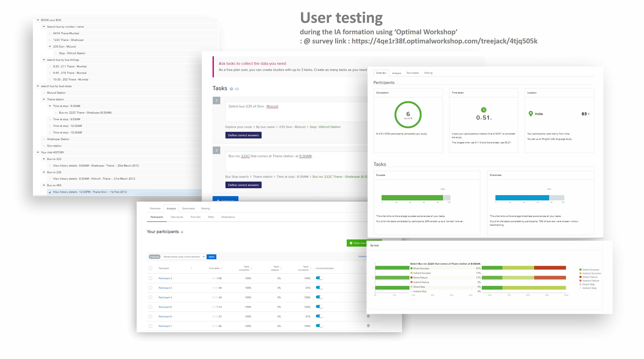Viewport: 644px width, 359px height.
Task: Collapse the Thane station node
Action: [x=44, y=99]
